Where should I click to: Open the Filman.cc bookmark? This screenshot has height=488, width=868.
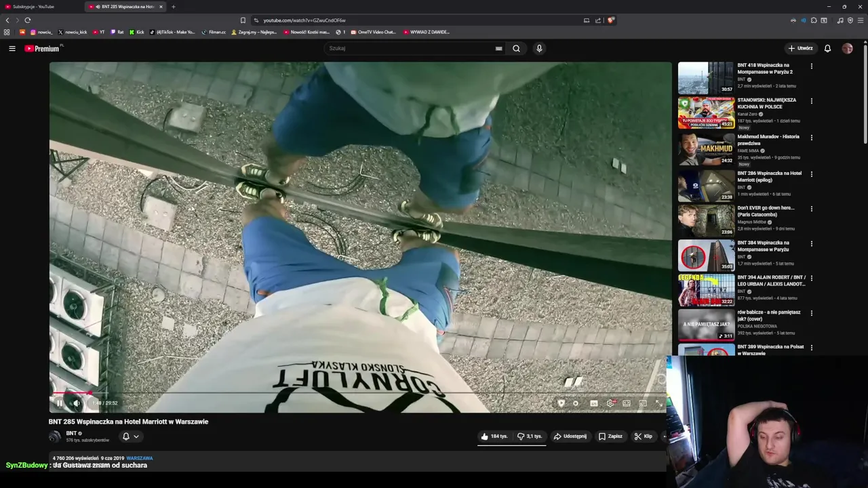click(214, 32)
